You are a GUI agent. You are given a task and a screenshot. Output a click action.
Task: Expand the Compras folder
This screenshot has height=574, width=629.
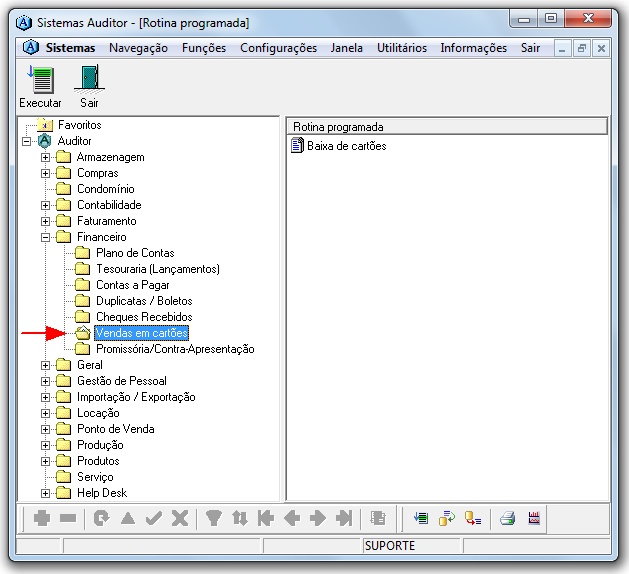(45, 173)
